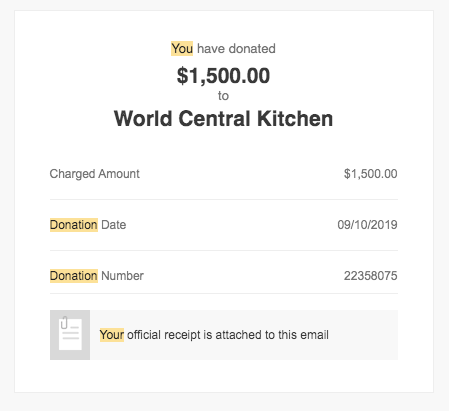The image size is (449, 411).
Task: Click the highlighted word You
Action: [x=182, y=49]
